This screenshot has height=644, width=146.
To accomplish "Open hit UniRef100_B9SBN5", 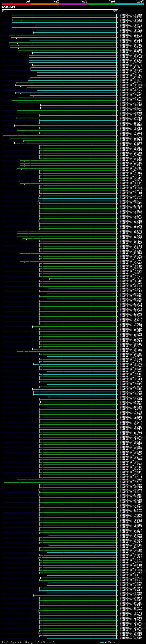I will 131,50.
